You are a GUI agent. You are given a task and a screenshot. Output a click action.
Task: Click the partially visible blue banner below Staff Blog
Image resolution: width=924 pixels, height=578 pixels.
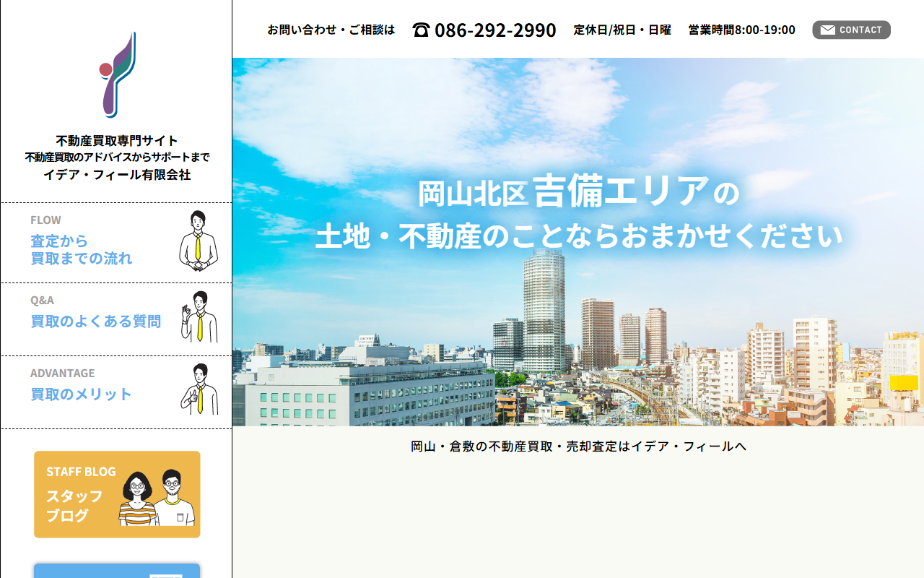pyautogui.click(x=117, y=571)
